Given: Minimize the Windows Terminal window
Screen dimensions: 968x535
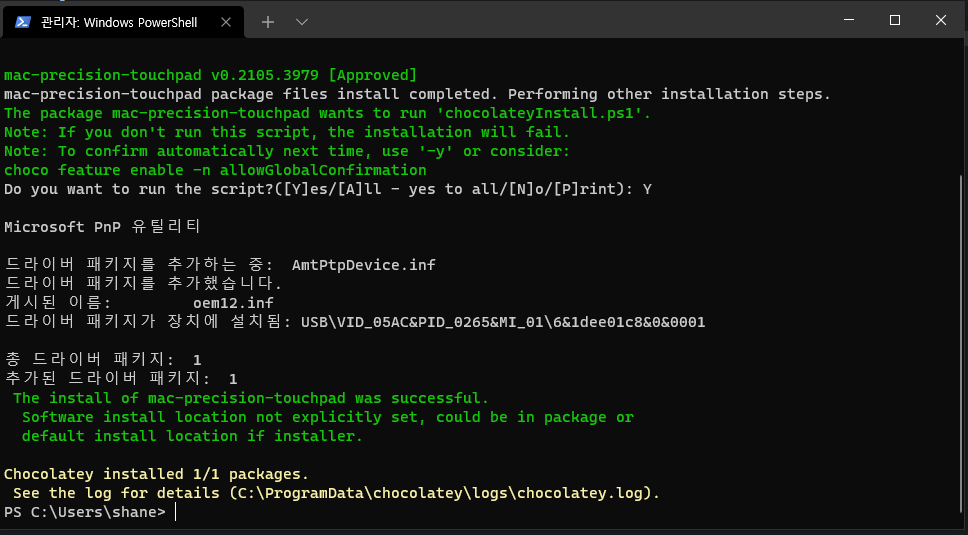Looking at the screenshot, I should pyautogui.click(x=849, y=20).
